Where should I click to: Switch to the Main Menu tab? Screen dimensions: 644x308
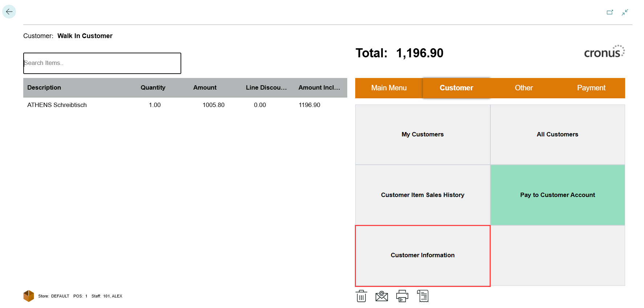coord(389,88)
